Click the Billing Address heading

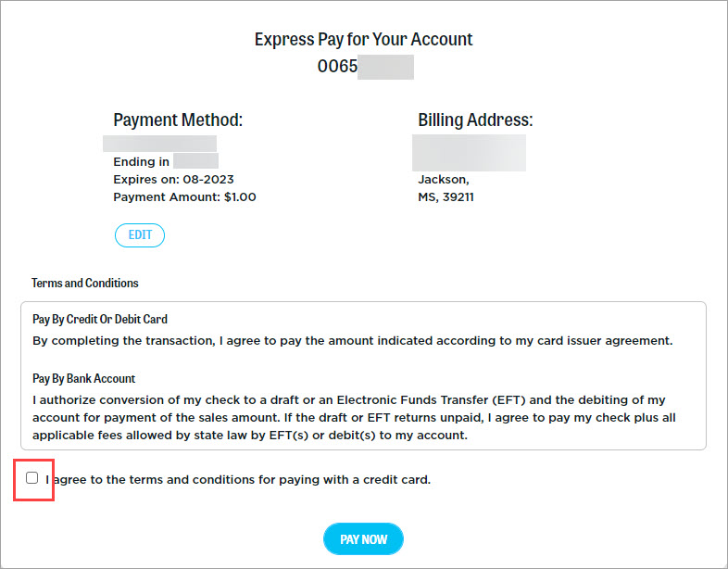[475, 120]
